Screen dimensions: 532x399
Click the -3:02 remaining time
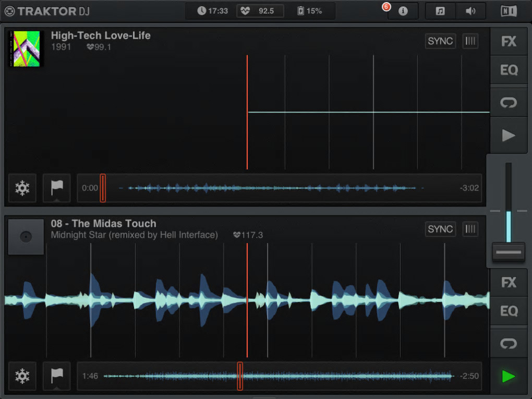[469, 188]
